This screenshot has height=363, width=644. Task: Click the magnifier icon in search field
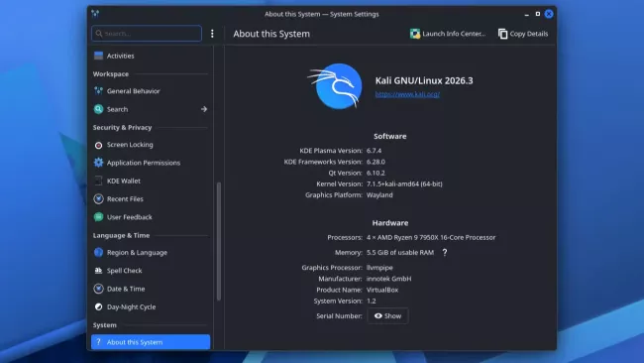pyautogui.click(x=99, y=34)
